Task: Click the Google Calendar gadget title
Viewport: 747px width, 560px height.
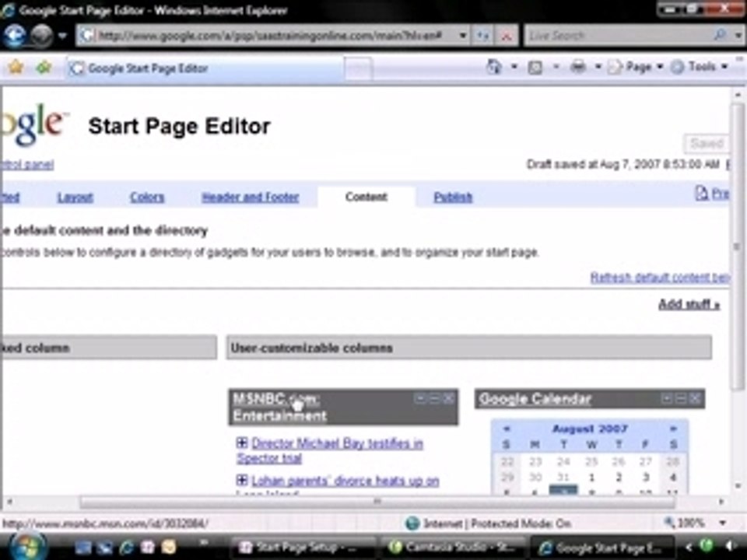Action: click(535, 399)
